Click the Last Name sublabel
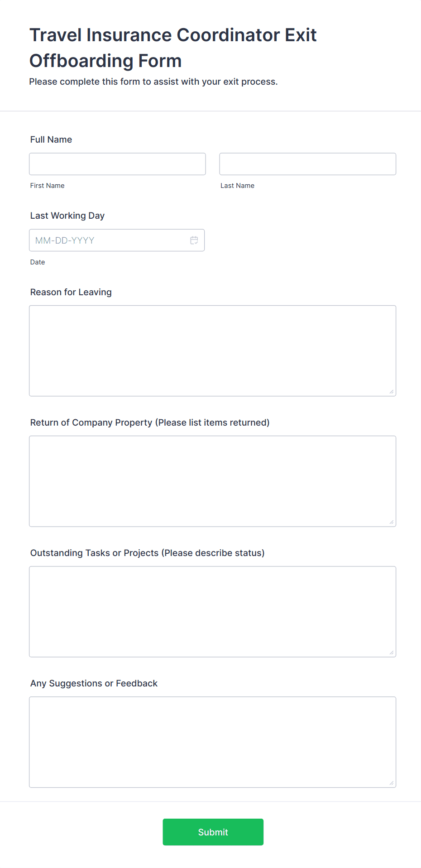 pyautogui.click(x=238, y=186)
